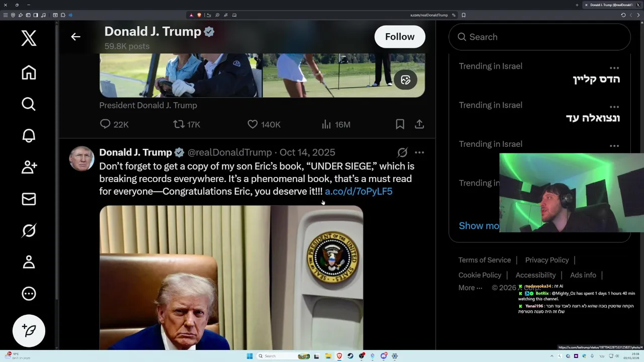Share the golf photo post
This screenshot has width=644, height=362.
(x=419, y=124)
